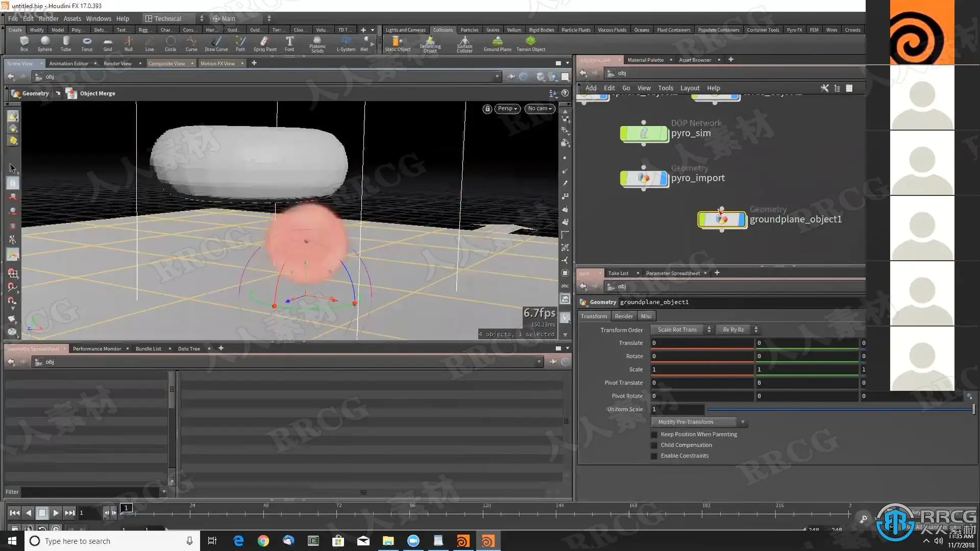Click the Spray Paint shelf tool
Screen dimensions: 980x551
pyautogui.click(x=265, y=43)
